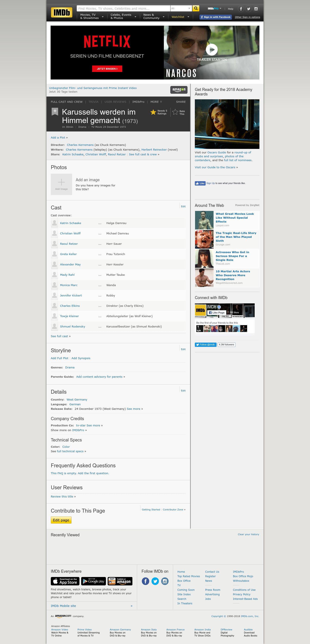Image resolution: width=310 pixels, height=644 pixels.
Task: Click the Add Image placeholder
Action: (61, 184)
